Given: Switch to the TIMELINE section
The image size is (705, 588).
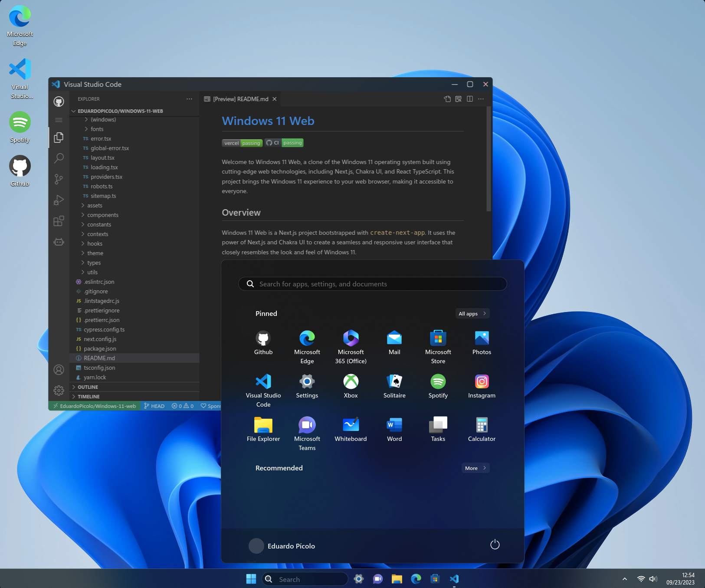Looking at the screenshot, I should pos(89,396).
